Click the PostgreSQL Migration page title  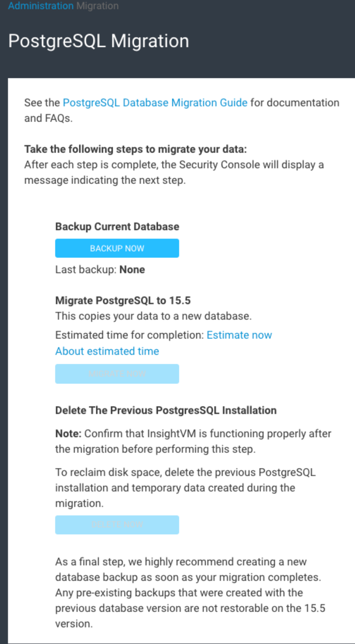(x=99, y=41)
